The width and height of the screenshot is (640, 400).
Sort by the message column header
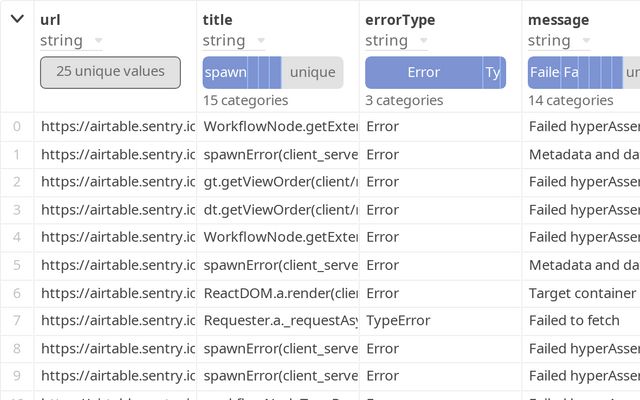(558, 20)
